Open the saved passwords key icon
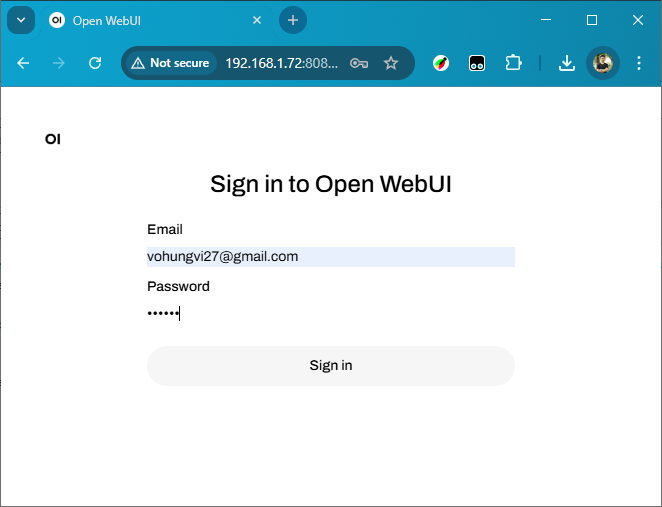Viewport: 662px width, 507px height. tap(359, 63)
